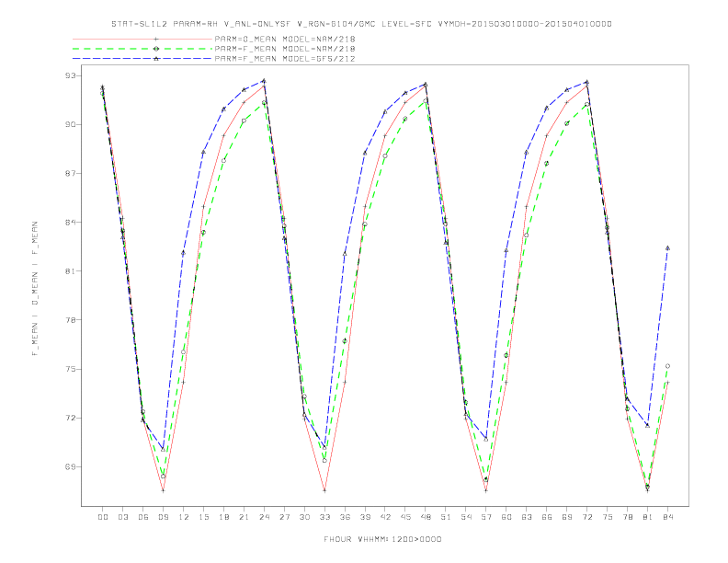Select legend entry PARM=O_MEAN MODEL=NAM/218
Screen dimensions: 728x563
(285, 39)
